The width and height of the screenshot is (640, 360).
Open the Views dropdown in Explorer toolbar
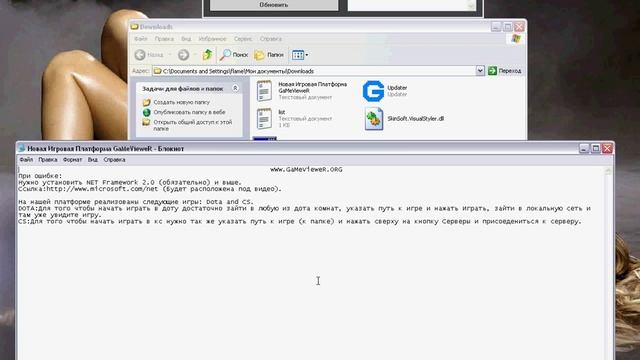(300, 55)
